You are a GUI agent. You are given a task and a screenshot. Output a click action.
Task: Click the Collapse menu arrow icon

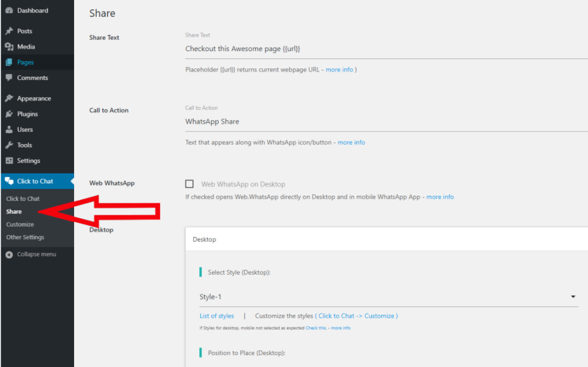9,254
